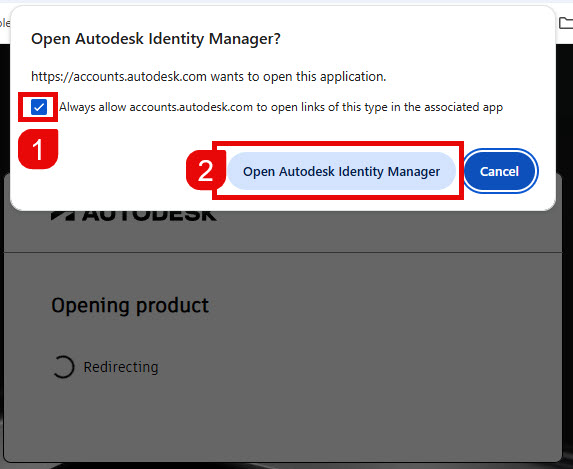Click the Redirecting spinner icon
573x469 pixels.
point(63,367)
